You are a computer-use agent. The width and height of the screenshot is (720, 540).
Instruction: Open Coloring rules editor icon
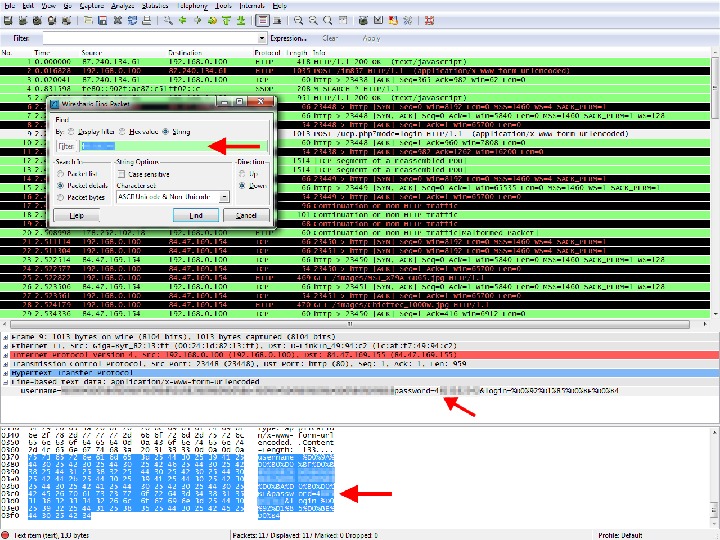(393, 21)
